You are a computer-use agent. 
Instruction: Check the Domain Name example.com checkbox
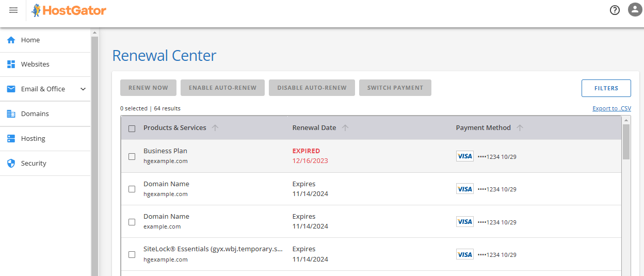click(132, 222)
